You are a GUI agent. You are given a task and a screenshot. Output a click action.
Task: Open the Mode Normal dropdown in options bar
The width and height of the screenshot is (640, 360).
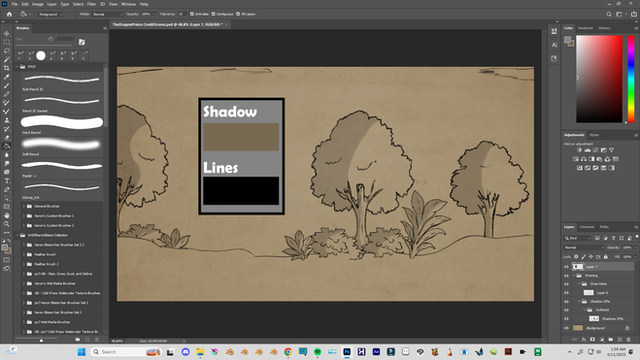click(x=107, y=14)
